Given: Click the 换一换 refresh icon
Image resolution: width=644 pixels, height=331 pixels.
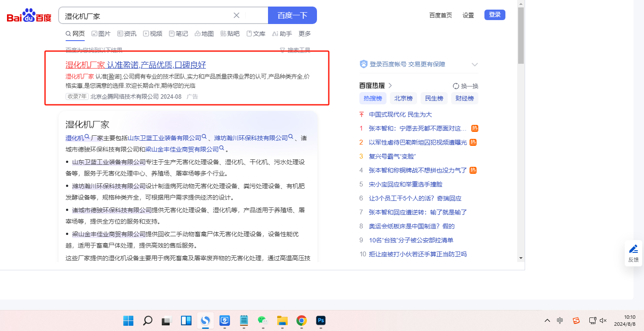Looking at the screenshot, I should [x=456, y=86].
